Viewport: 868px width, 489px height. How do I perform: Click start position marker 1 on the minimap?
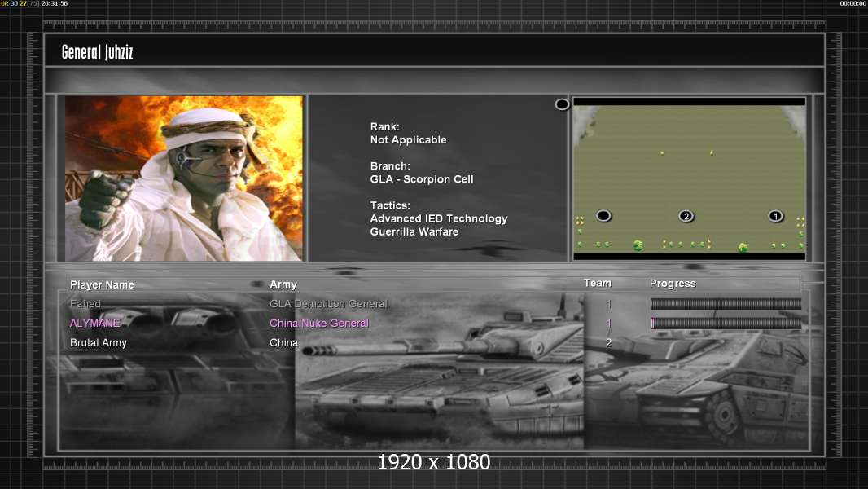(x=775, y=216)
